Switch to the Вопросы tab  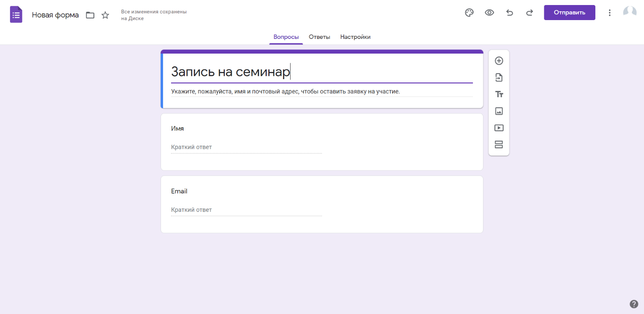[x=286, y=37]
